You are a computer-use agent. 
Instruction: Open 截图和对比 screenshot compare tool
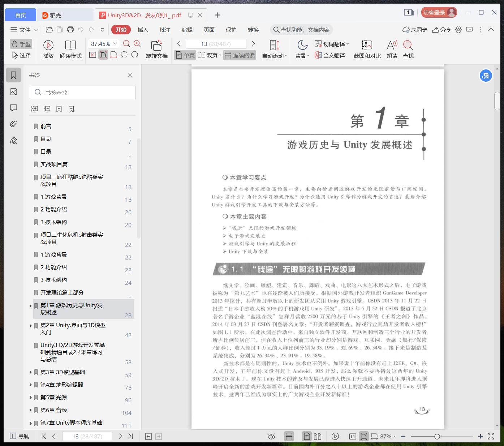coord(367,49)
